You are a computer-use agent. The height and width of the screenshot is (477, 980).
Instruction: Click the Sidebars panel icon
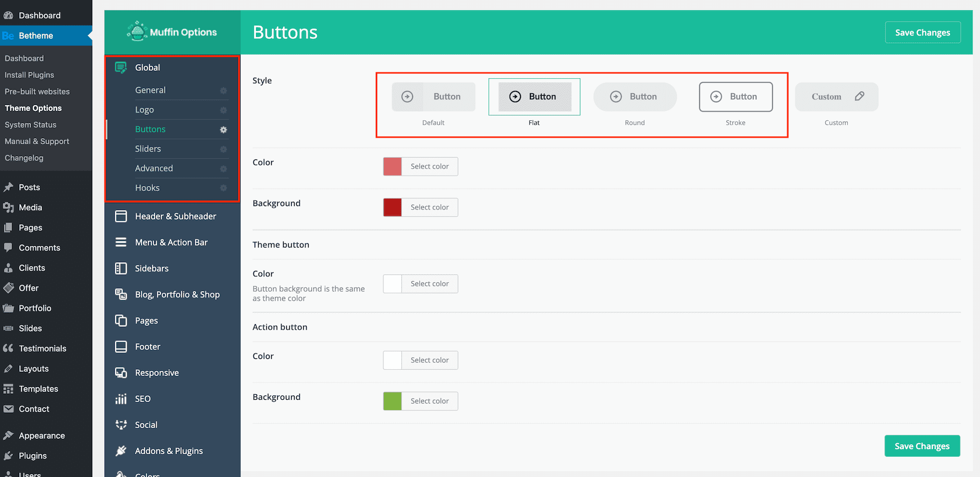(121, 269)
